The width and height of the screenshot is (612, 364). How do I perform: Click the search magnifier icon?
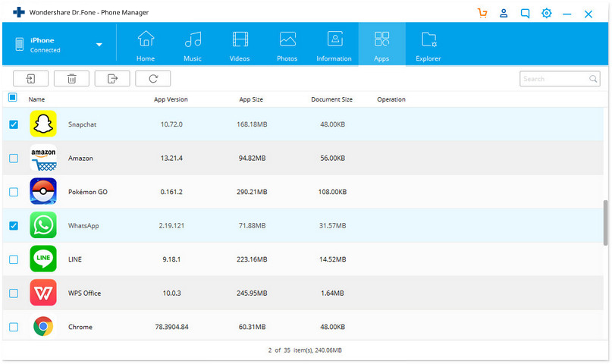593,79
